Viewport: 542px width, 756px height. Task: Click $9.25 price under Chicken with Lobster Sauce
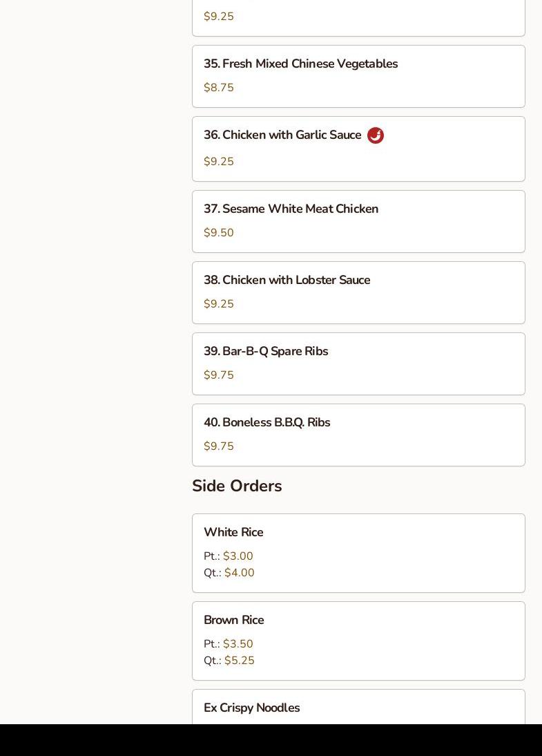click(x=219, y=304)
